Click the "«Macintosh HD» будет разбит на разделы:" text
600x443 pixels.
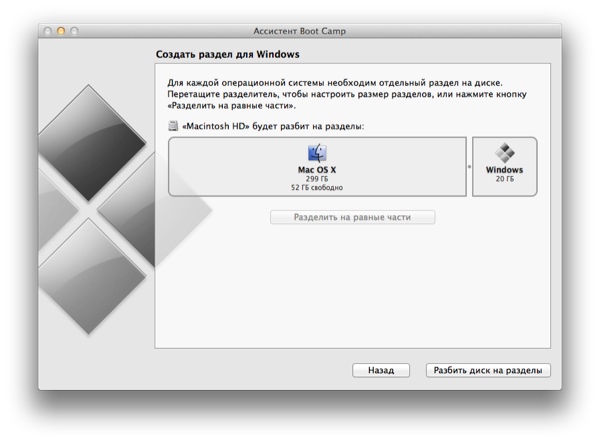click(273, 126)
